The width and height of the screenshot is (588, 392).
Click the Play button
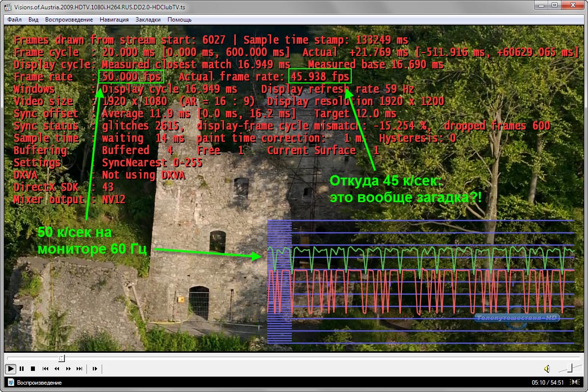click(x=10, y=368)
